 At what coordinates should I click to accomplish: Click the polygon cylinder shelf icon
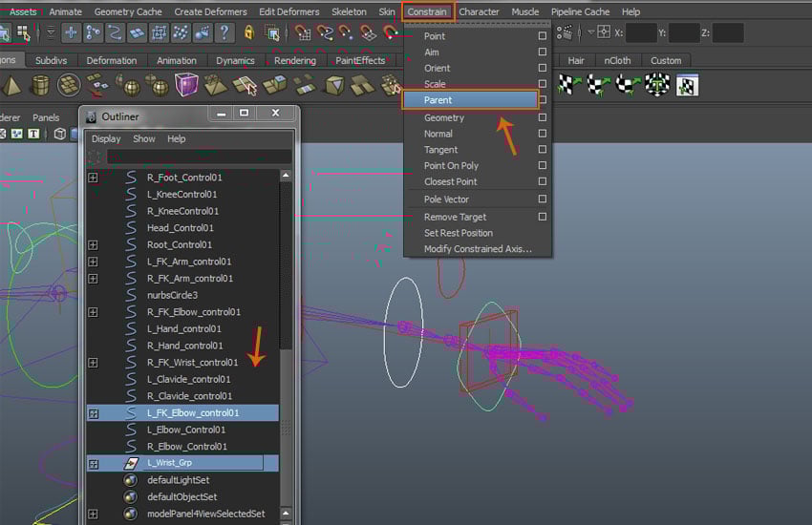[40, 86]
